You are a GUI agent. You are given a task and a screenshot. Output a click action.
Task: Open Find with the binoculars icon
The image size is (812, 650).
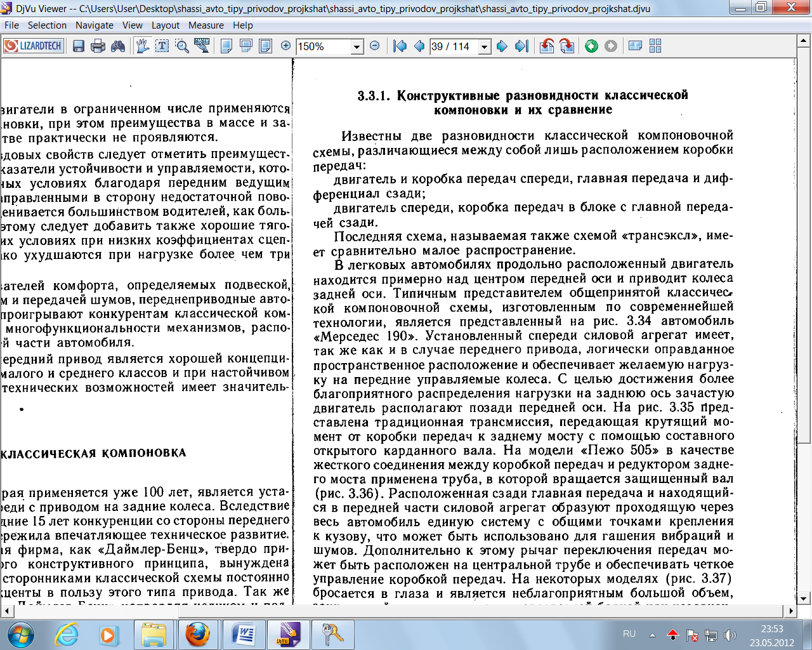pos(118,46)
